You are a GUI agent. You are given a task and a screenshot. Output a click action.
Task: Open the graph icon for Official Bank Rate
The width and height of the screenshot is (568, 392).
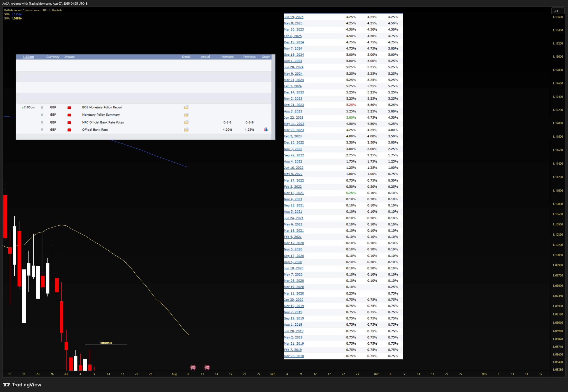(266, 129)
